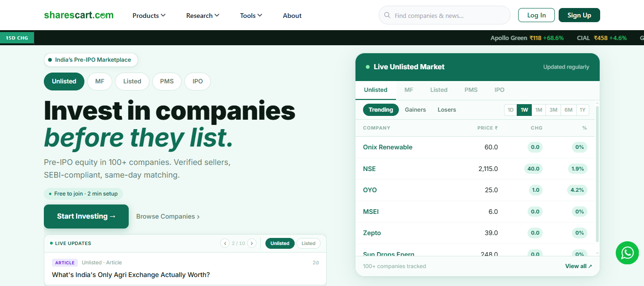
Task: Select the 1Y time range
Action: click(583, 110)
